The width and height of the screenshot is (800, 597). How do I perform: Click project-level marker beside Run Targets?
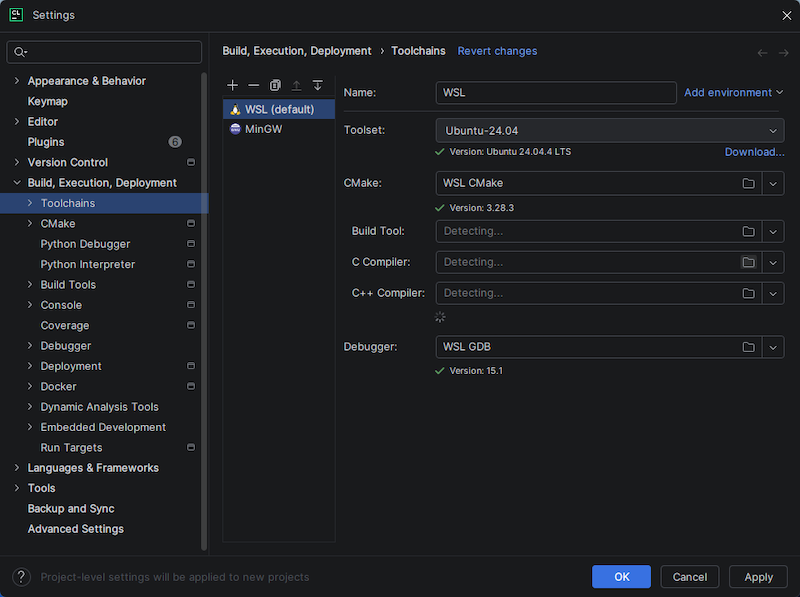point(191,447)
